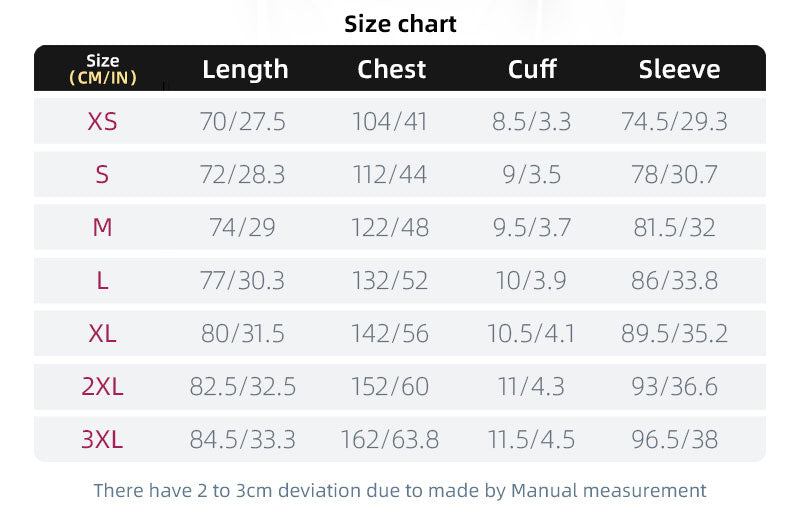Click the Size chart title
Viewport: 800px width, 531px height.
[400, 24]
